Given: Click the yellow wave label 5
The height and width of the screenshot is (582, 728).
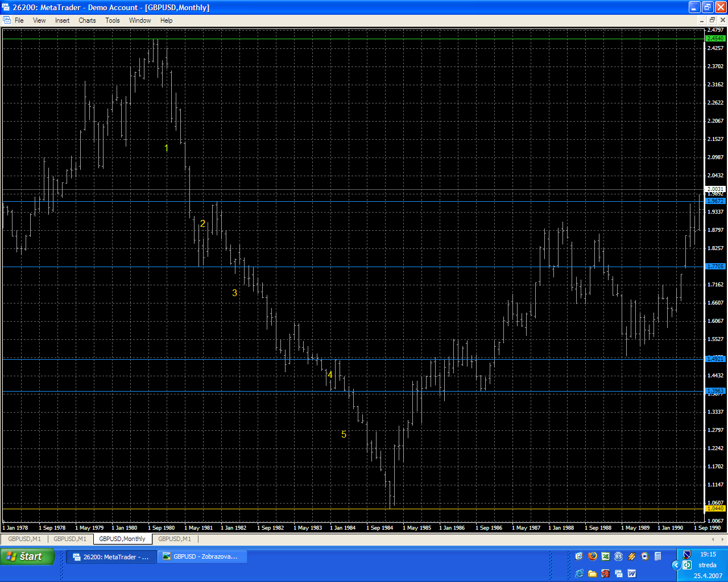Looking at the screenshot, I should click(x=344, y=434).
